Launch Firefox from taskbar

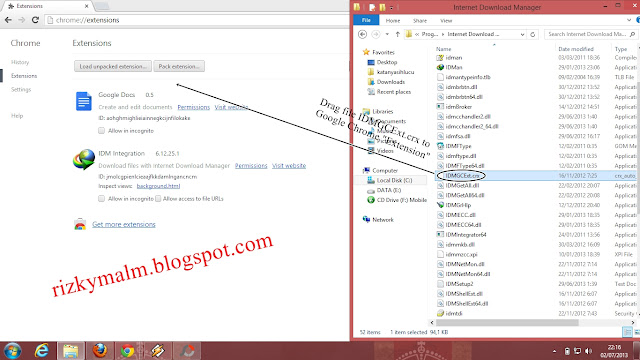pyautogui.click(x=99, y=351)
